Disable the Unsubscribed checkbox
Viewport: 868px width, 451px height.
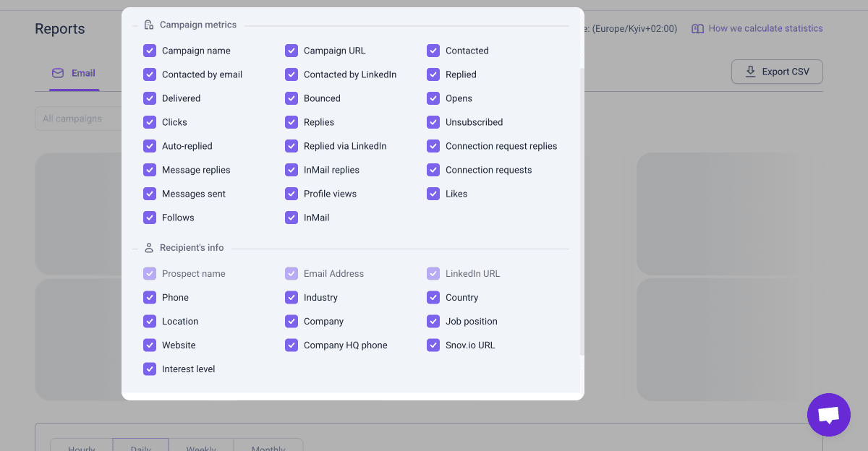pos(433,122)
